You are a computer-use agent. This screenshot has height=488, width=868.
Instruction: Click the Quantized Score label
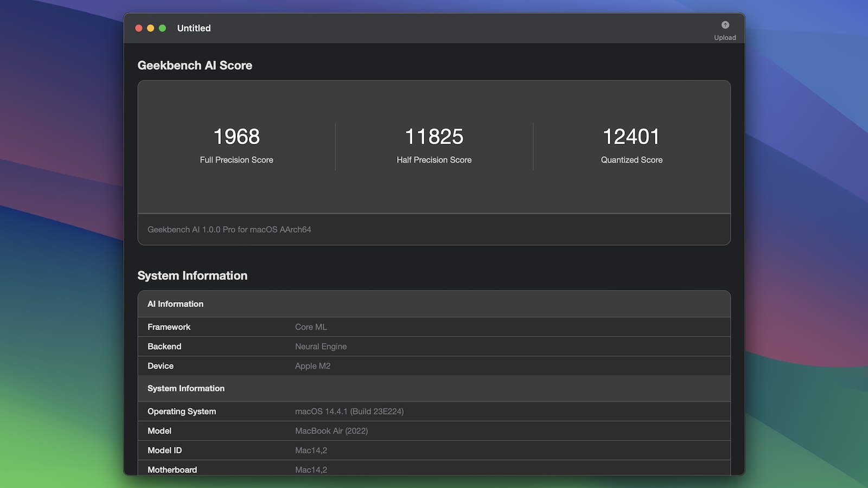coord(631,160)
